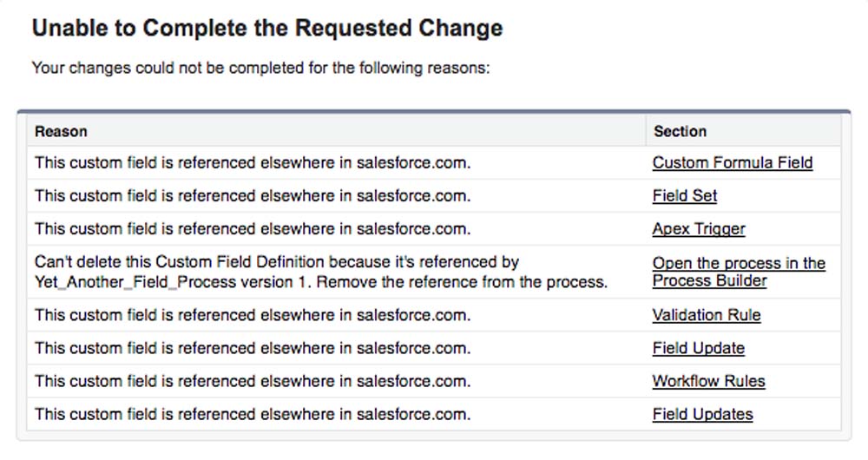Select the reason text beside Validation Rule

[x=253, y=315]
